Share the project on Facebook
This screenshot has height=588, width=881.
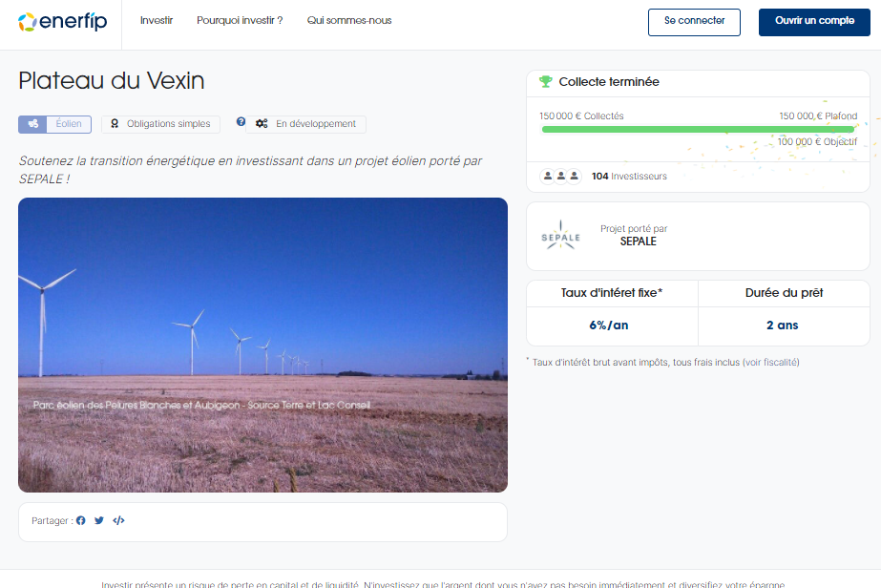point(81,521)
